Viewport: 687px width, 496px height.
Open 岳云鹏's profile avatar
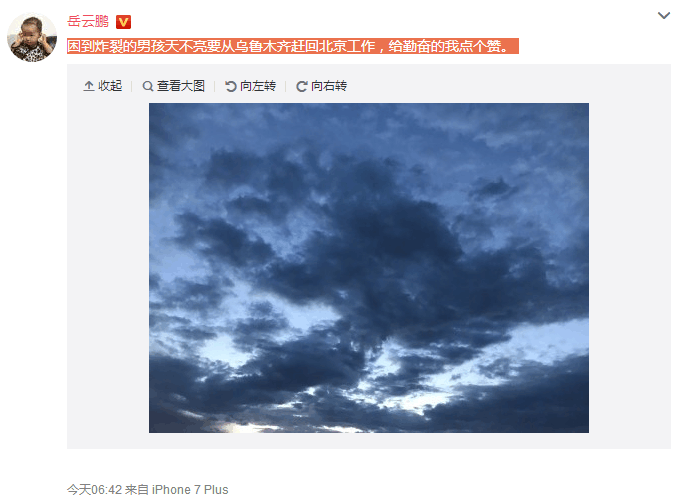coord(32,37)
